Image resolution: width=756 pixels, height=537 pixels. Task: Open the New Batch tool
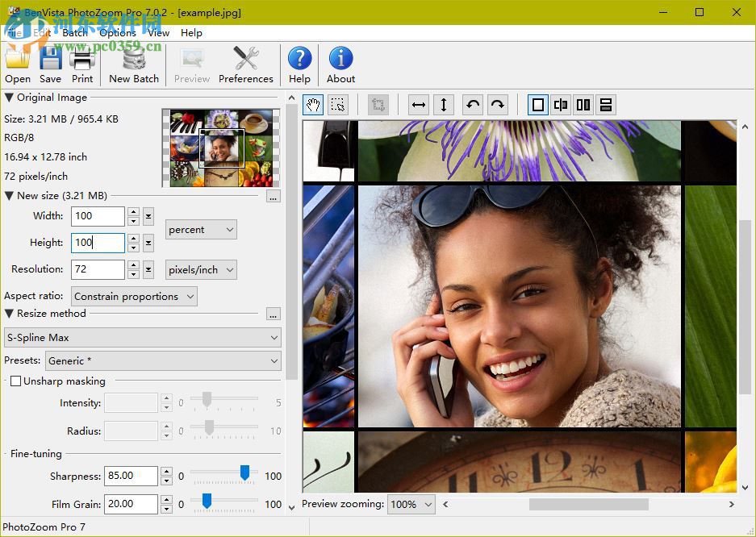pos(133,63)
